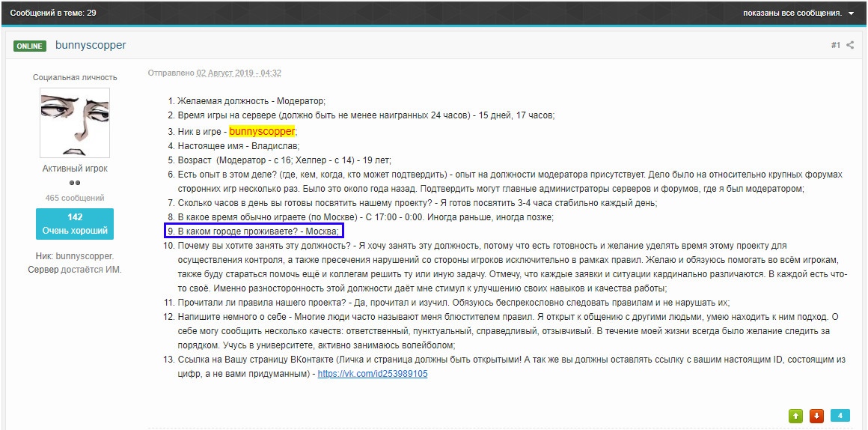Select the Сообщений в теме: 29 text
Viewport: 868px width, 430px height.
pyautogui.click(x=54, y=13)
